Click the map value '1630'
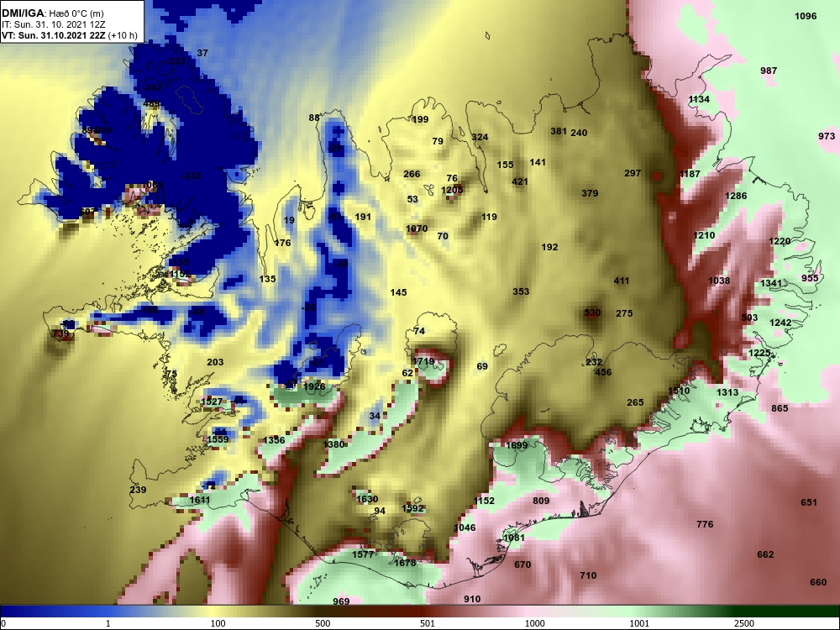 367,499
